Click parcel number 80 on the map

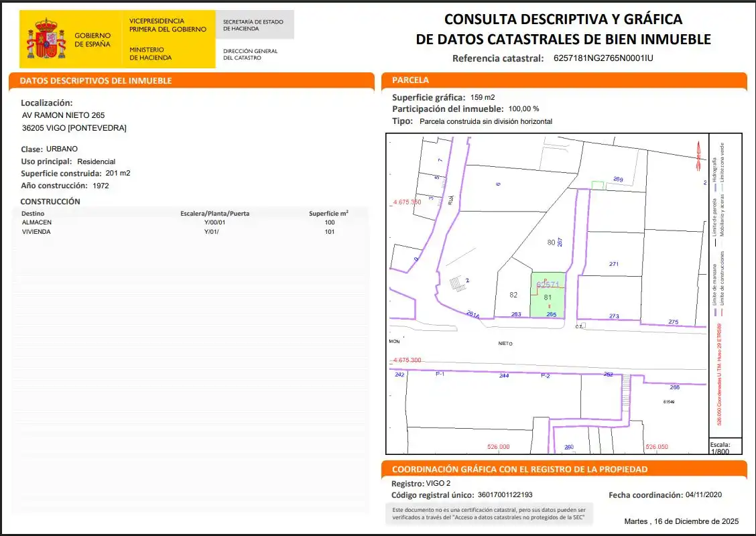(x=551, y=243)
